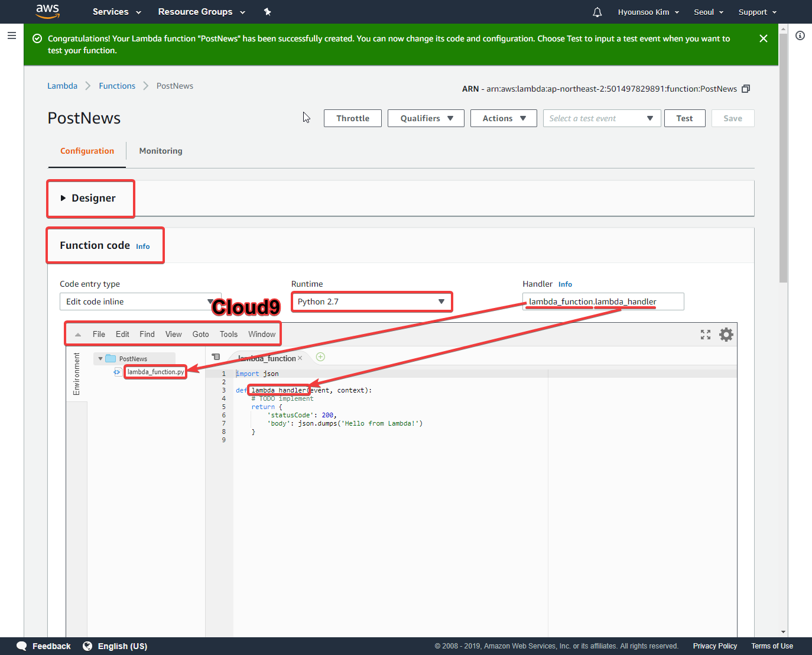Open the Runtime Python 2.7 dropdown
This screenshot has width=812, height=655.
coord(372,301)
